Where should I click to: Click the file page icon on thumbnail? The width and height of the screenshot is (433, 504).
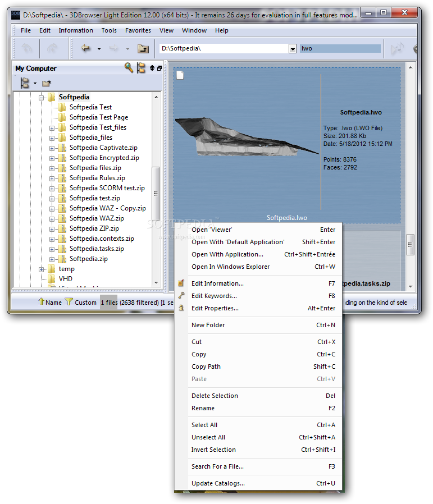(x=180, y=75)
